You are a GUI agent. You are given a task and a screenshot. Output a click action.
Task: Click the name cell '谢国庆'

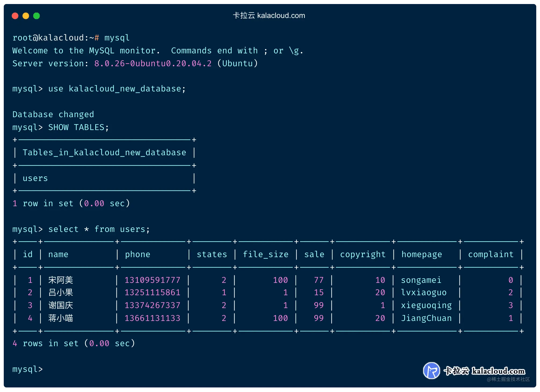coord(61,305)
